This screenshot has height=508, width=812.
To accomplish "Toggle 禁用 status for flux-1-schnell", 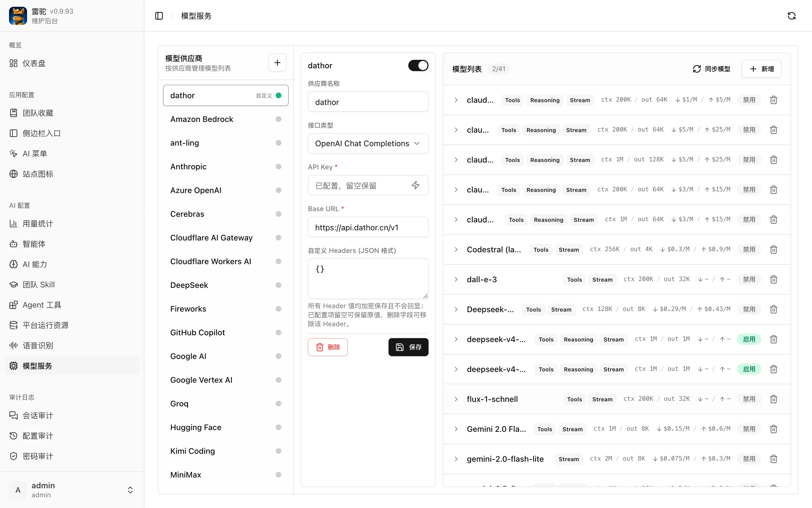I will click(749, 399).
